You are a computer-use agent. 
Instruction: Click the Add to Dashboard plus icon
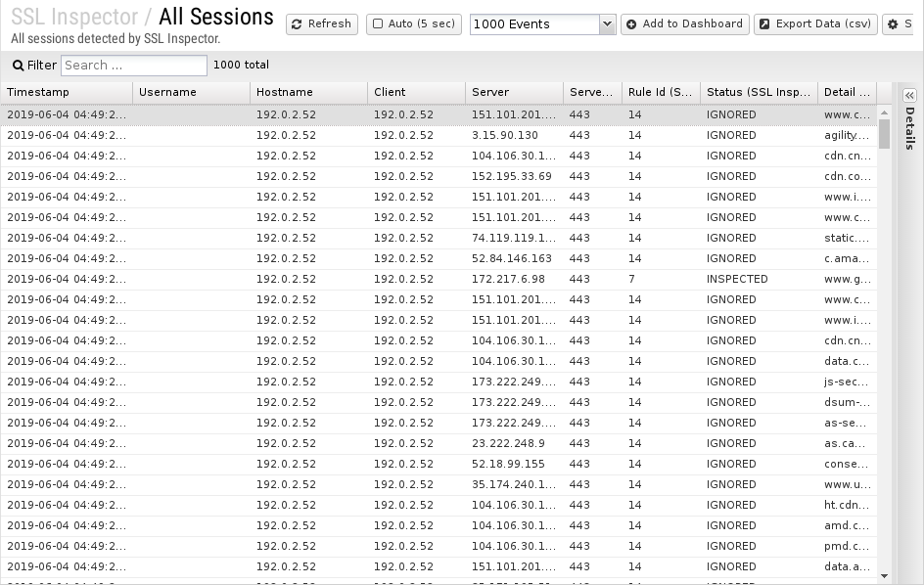[x=631, y=24]
